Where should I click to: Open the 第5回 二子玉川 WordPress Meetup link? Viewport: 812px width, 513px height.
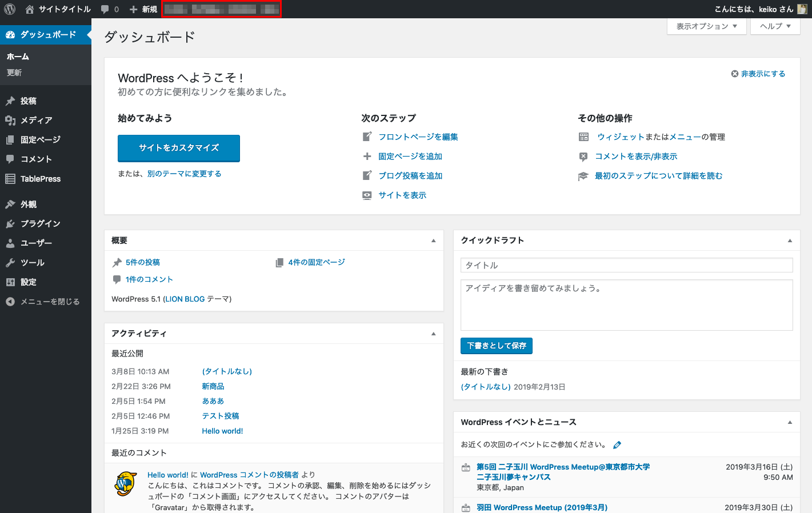(563, 472)
